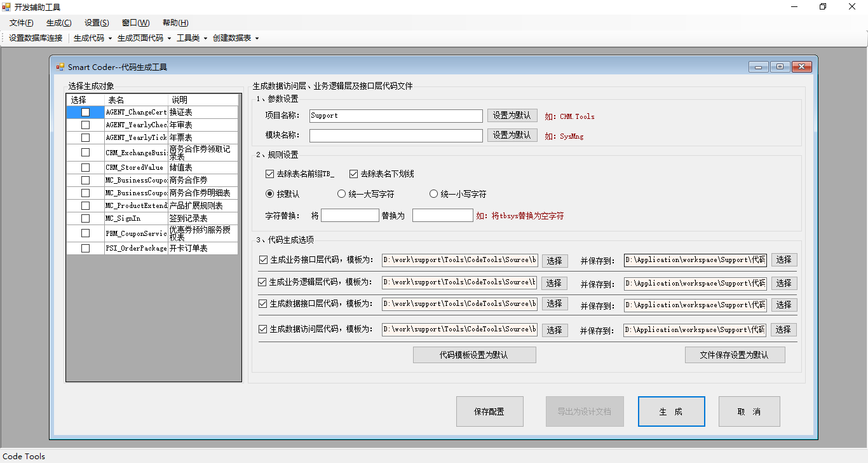Click the 开发辅助工具 app icon in title bar
Screen dimensions: 868x463
(x=6, y=7)
